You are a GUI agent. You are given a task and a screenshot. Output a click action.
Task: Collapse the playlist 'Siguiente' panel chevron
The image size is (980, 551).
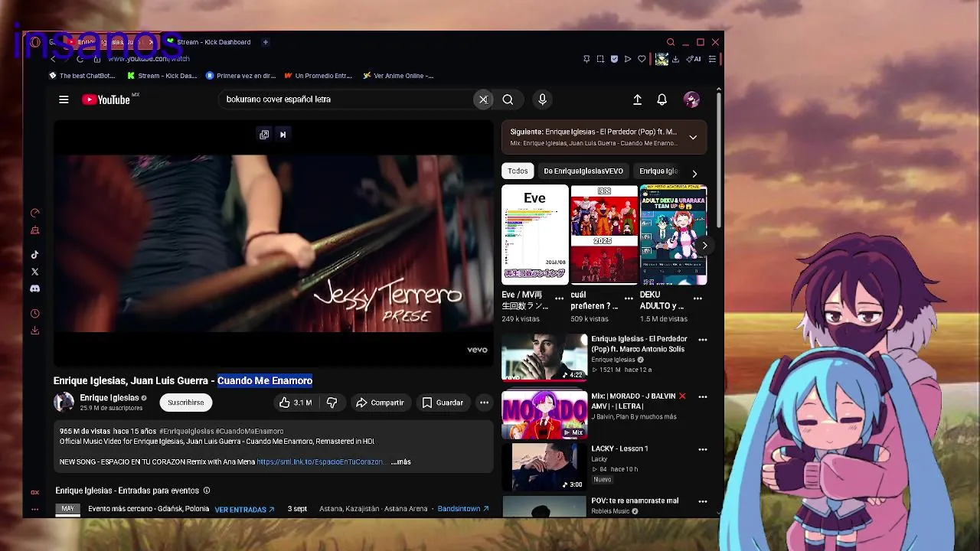click(x=693, y=138)
